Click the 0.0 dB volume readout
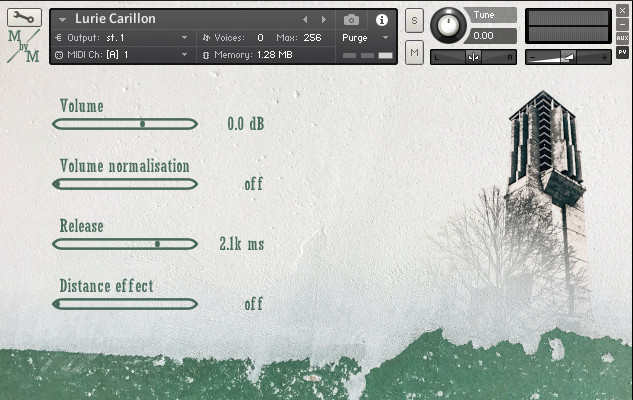The image size is (633, 400). 245,124
